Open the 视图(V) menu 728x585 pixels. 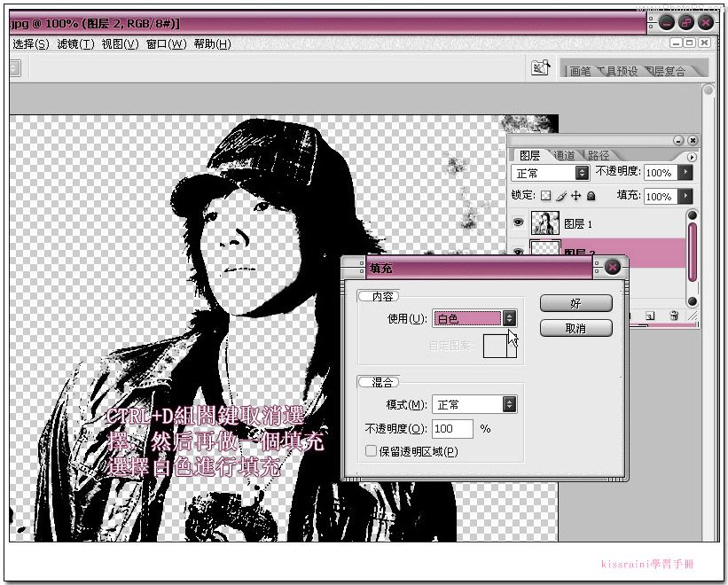[120, 44]
